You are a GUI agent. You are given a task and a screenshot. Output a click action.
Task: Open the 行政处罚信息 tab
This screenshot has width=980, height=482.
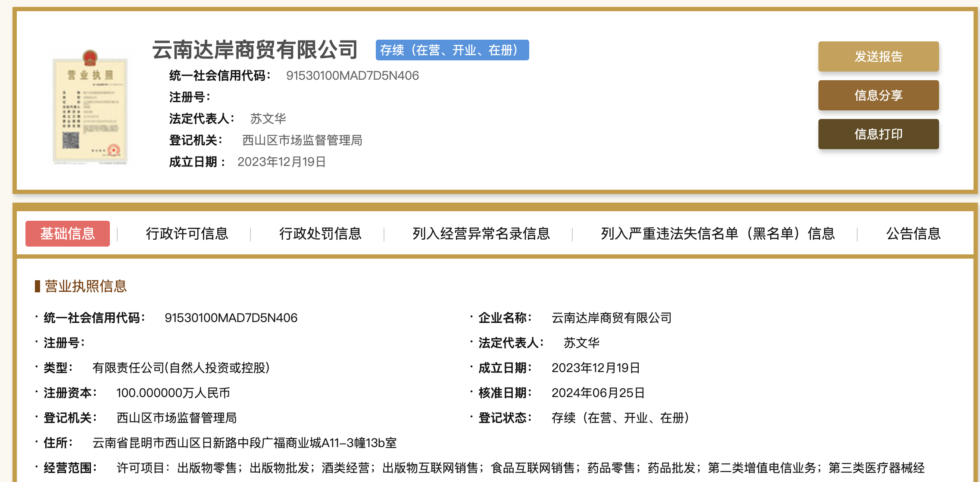click(320, 234)
